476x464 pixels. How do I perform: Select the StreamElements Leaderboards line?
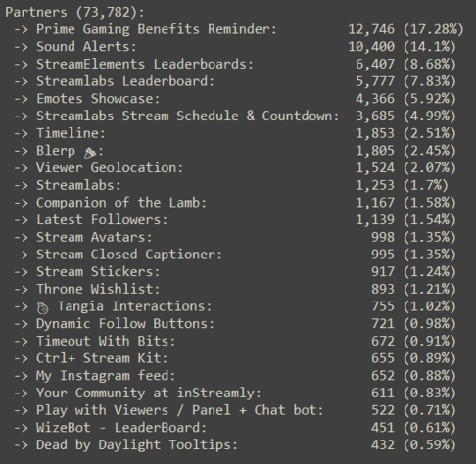click(234, 64)
